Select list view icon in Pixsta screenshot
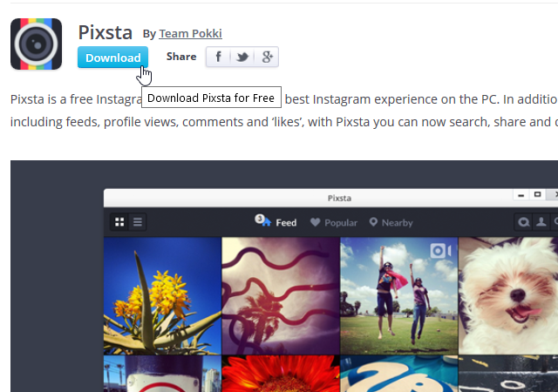 (x=138, y=222)
